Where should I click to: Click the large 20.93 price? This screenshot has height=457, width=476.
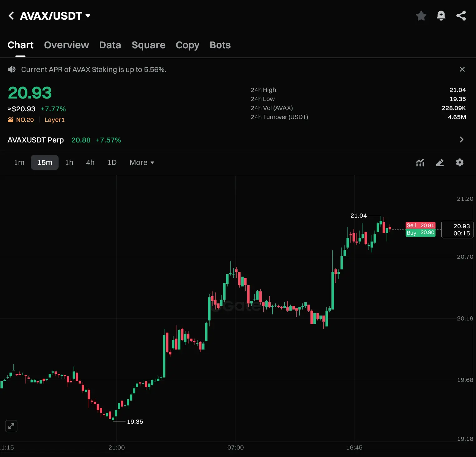pyautogui.click(x=30, y=93)
